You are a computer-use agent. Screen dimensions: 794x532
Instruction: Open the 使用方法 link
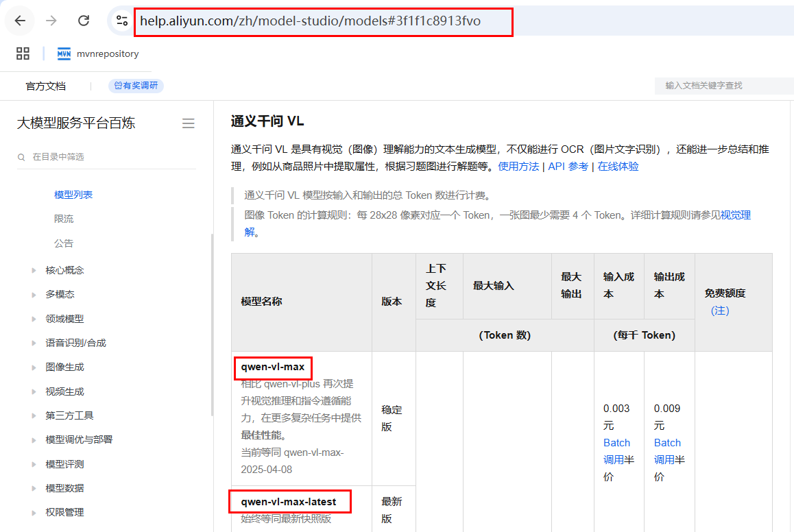click(x=518, y=167)
